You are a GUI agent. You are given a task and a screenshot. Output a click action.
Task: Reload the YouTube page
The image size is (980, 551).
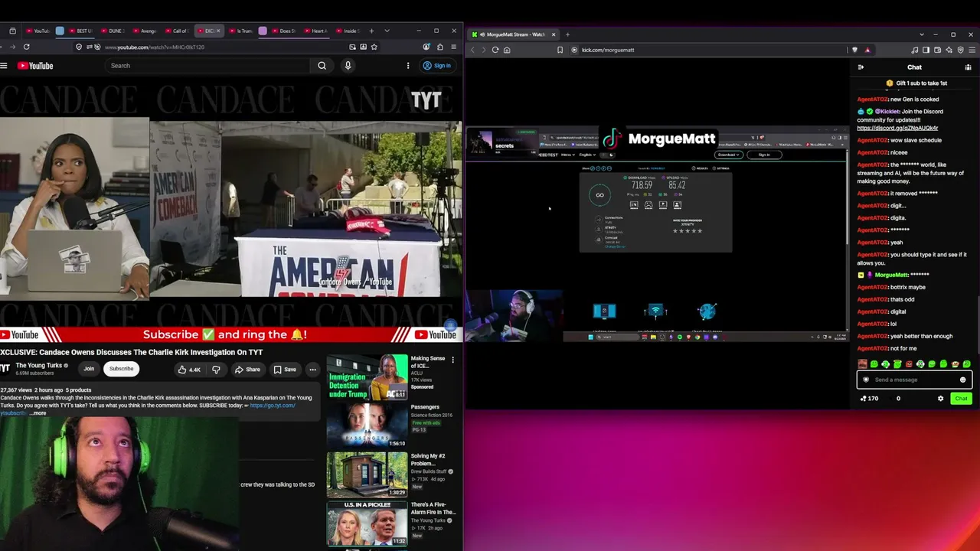point(26,47)
